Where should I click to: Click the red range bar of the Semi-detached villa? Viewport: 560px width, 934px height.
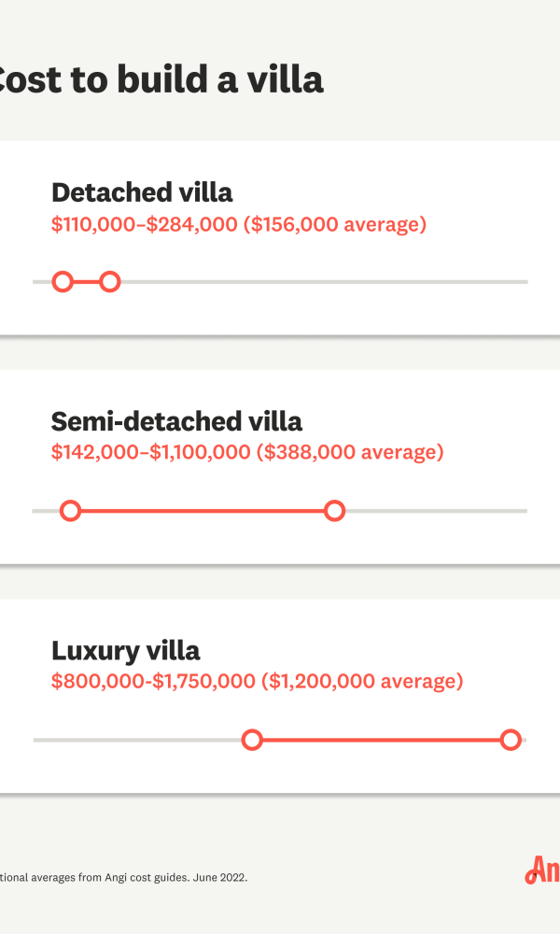(x=203, y=511)
